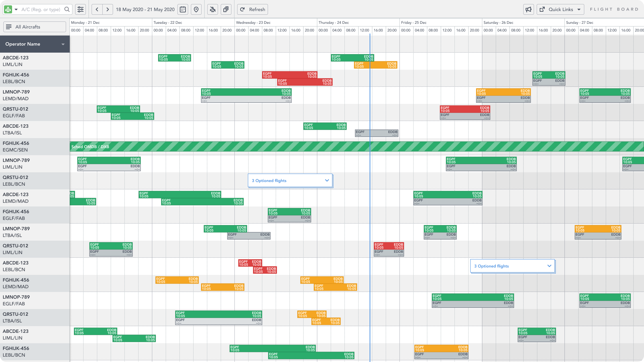Click the location pin icon
The image size is (644, 362).
tap(196, 9)
